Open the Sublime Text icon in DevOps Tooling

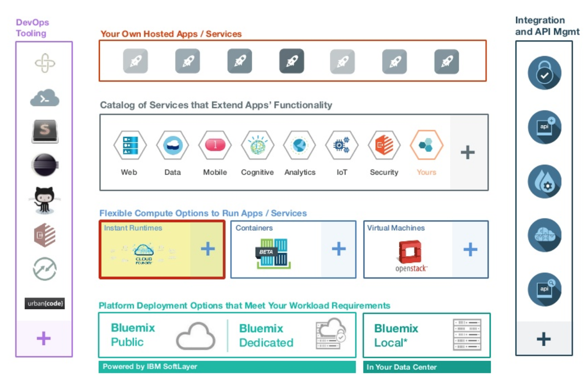coord(45,131)
